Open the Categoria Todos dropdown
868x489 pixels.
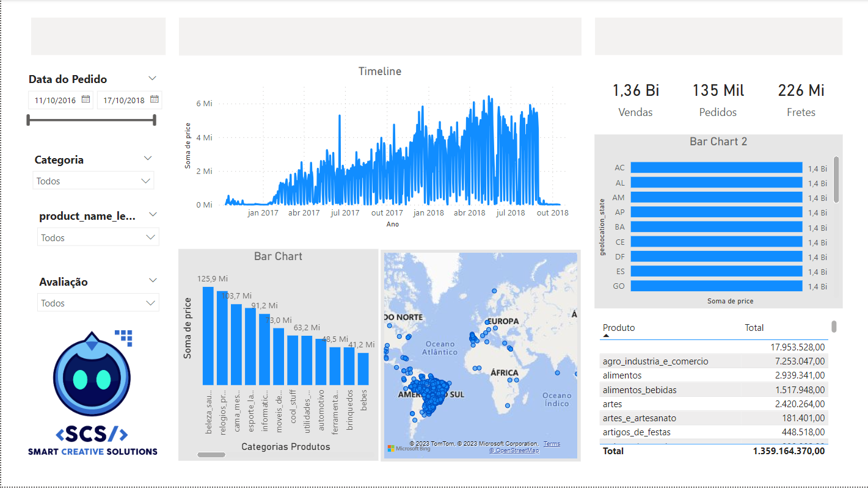93,181
